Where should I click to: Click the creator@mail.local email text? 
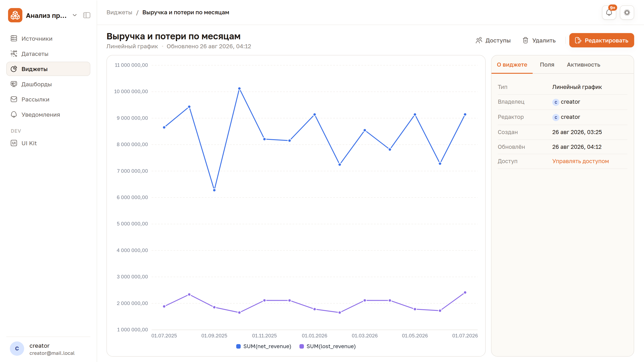click(52, 353)
